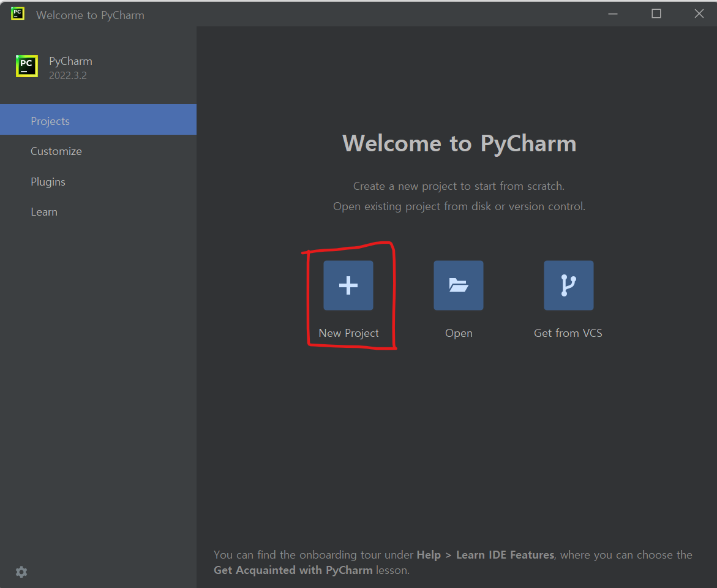Open settings gear at bottom left
717x588 pixels.
pos(21,571)
